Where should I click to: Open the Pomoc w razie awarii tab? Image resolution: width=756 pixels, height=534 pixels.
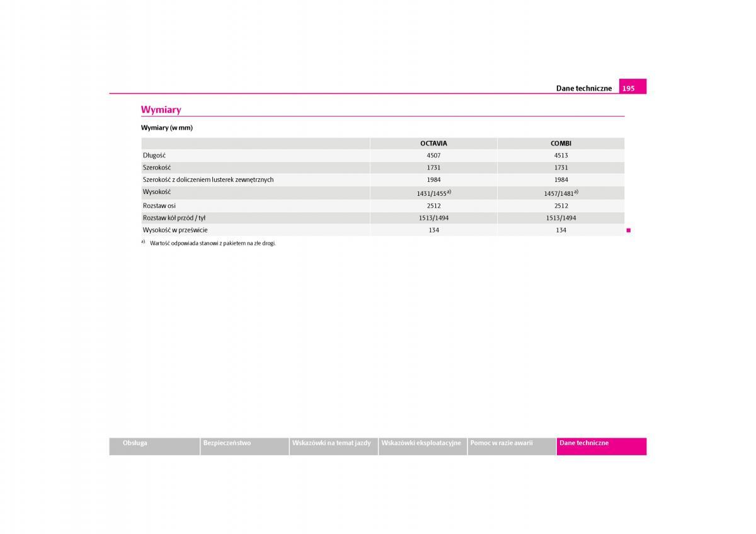tap(512, 446)
